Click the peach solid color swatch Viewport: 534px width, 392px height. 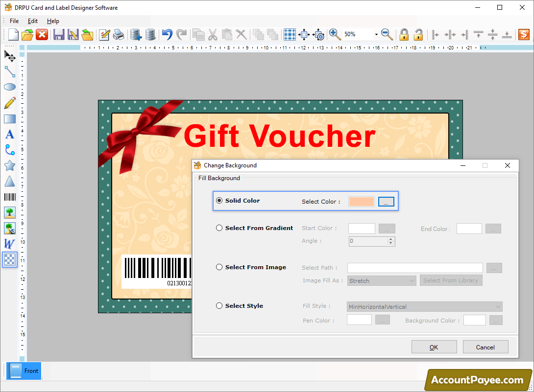click(362, 202)
